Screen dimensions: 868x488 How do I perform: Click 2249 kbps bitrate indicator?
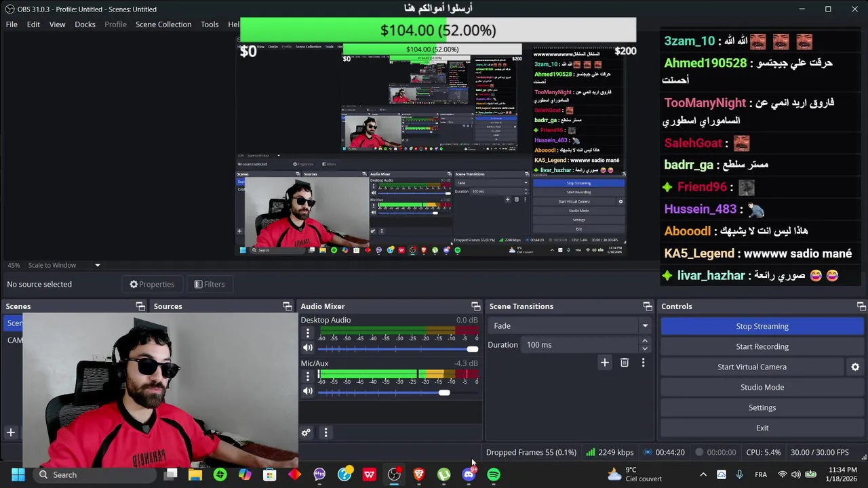(x=610, y=452)
